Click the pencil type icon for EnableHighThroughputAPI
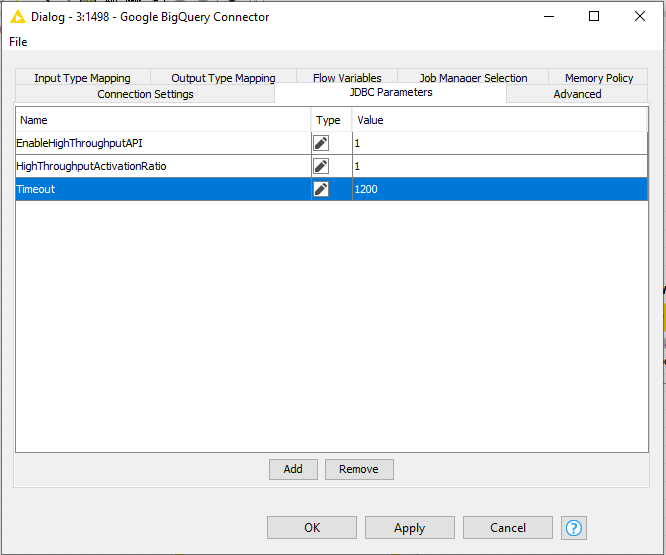This screenshot has width=666, height=555. (x=321, y=143)
